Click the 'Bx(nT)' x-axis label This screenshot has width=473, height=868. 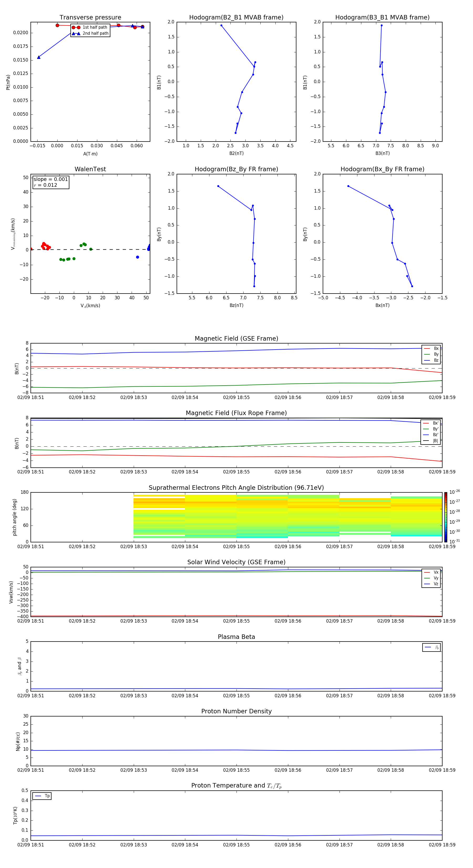tap(382, 305)
